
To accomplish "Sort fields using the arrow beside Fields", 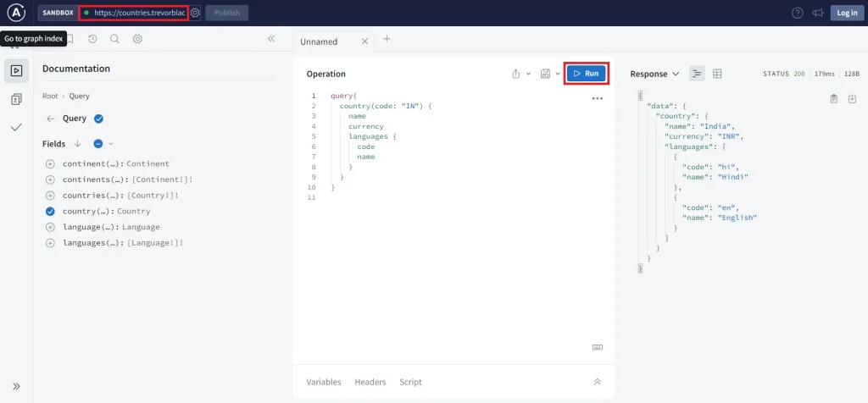I will point(77,144).
